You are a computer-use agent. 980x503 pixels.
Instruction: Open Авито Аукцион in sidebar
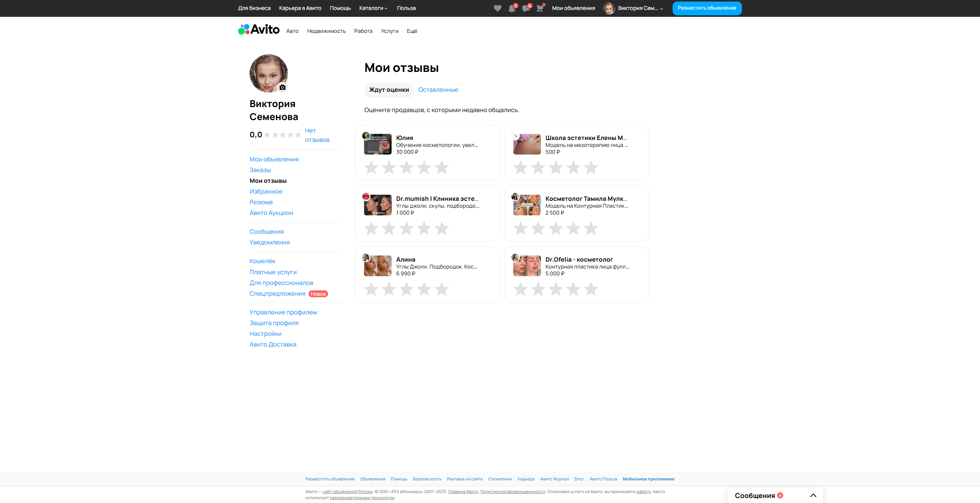(271, 213)
